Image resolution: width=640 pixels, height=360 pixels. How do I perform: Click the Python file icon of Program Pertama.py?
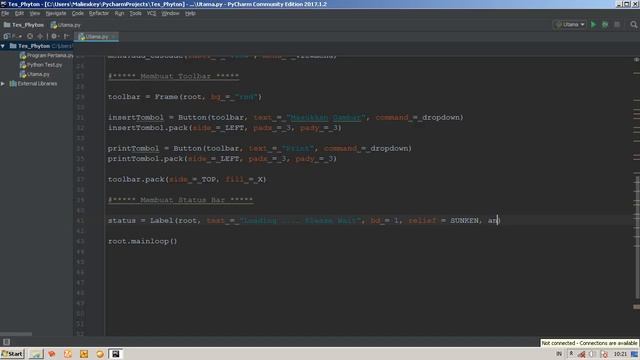(x=23, y=56)
